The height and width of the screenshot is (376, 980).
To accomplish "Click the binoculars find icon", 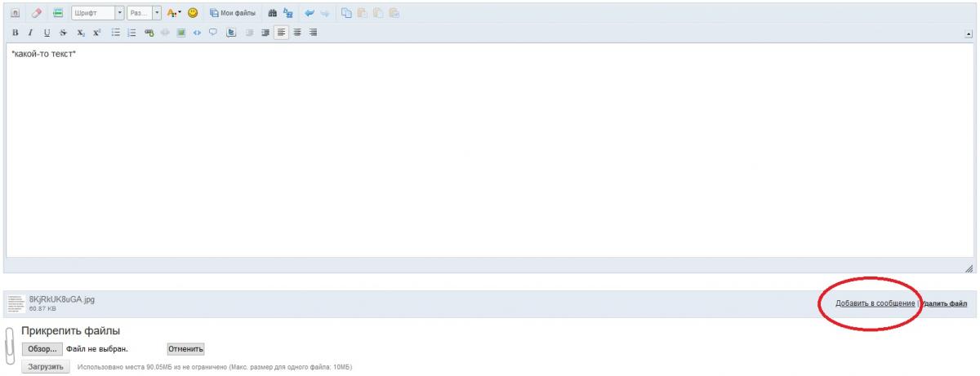I will tap(271, 14).
